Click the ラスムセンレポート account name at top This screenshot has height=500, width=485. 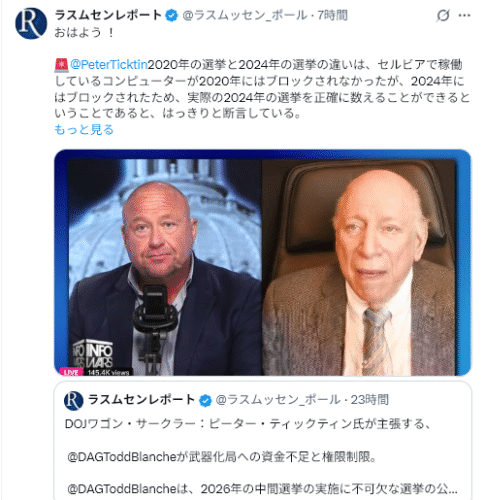tap(108, 15)
